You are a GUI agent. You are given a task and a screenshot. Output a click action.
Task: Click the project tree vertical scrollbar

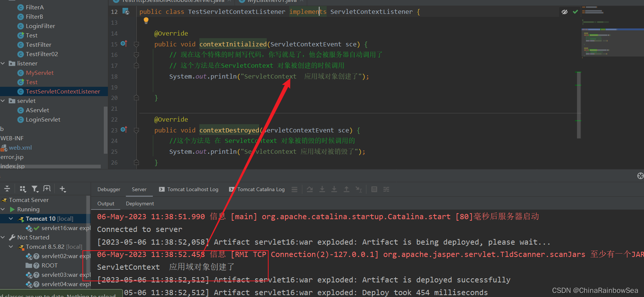[105, 130]
